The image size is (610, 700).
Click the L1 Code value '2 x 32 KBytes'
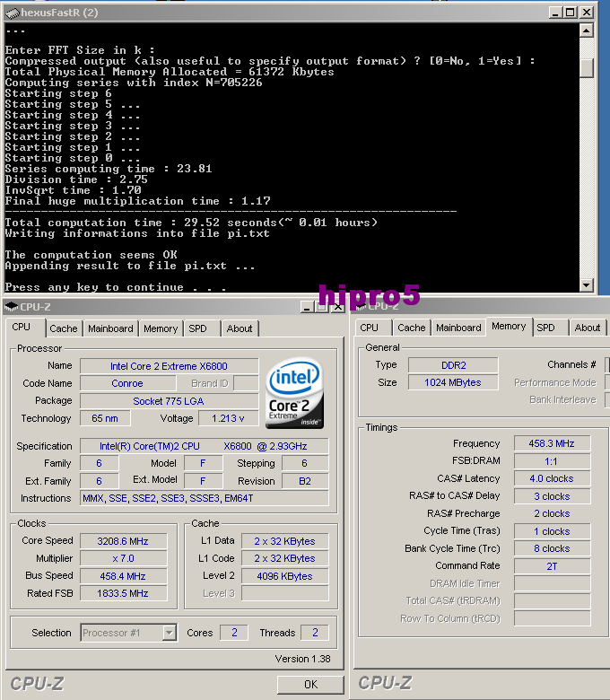click(x=285, y=558)
